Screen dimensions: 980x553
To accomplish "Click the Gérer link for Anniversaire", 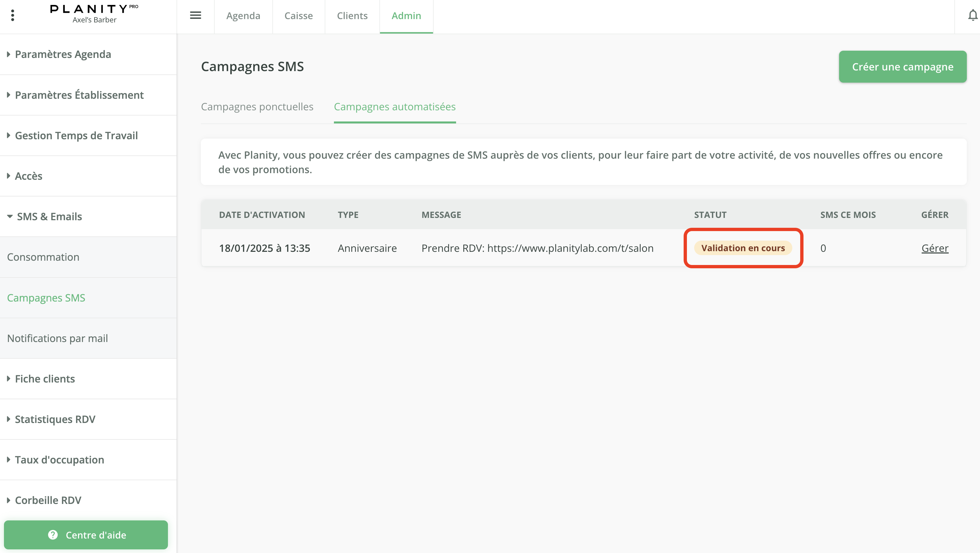I will [935, 248].
